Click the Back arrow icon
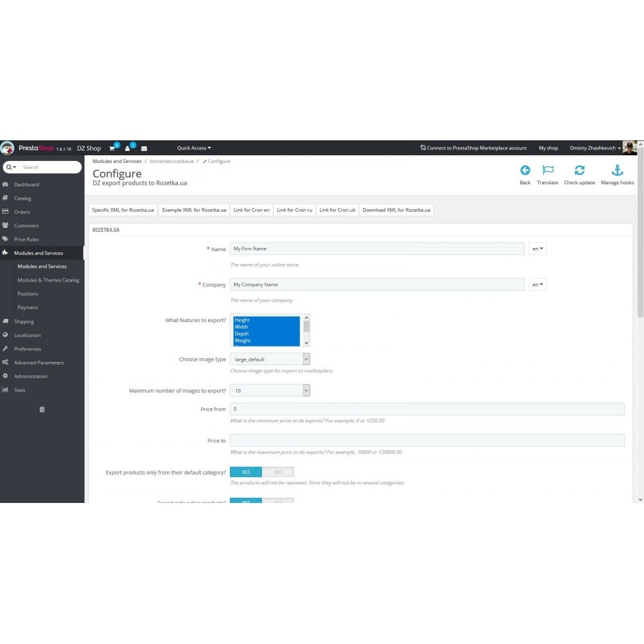 [x=525, y=170]
